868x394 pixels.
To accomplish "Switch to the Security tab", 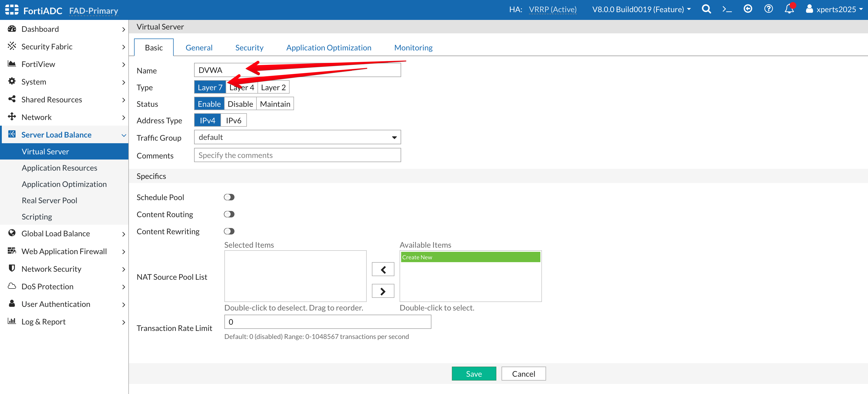I will coord(249,48).
